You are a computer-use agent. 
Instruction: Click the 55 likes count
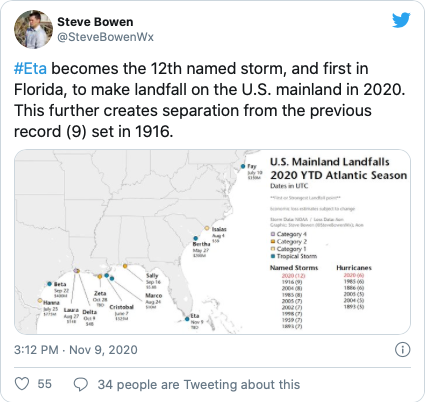(x=45, y=384)
